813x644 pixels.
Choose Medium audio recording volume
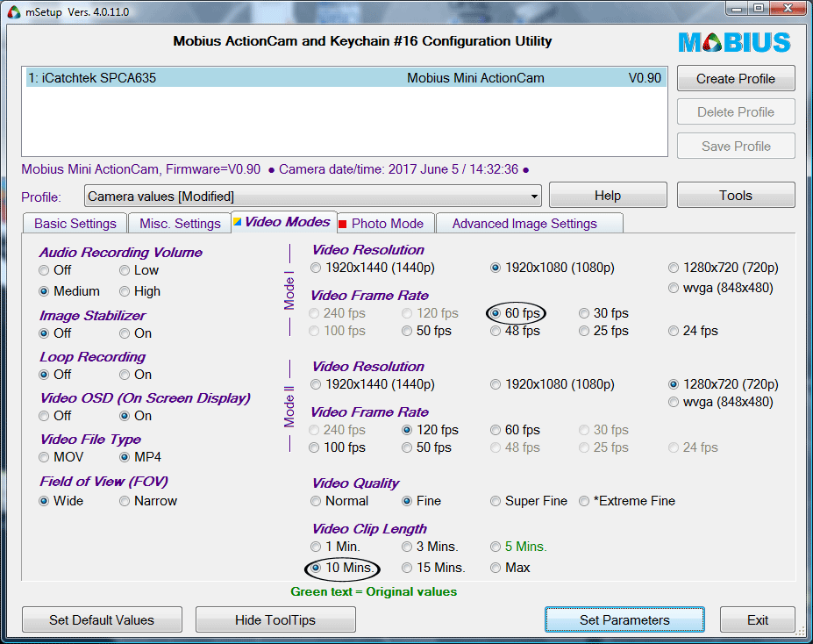(69, 291)
